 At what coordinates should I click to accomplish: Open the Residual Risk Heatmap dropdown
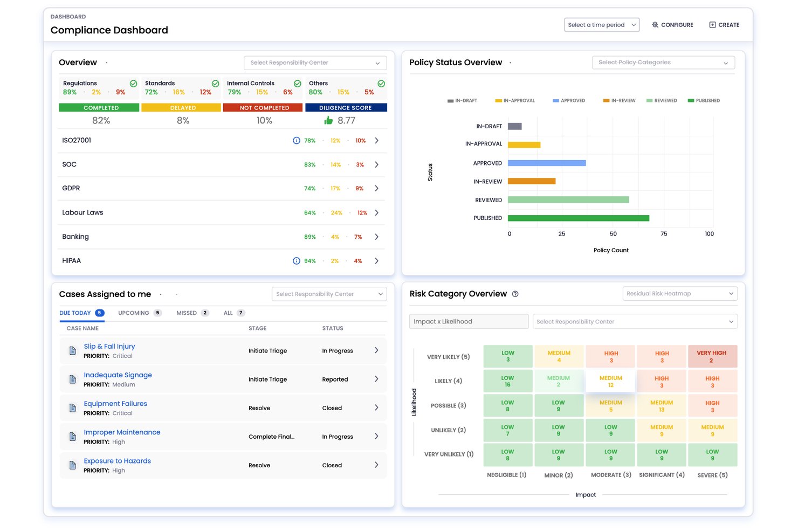[680, 294]
